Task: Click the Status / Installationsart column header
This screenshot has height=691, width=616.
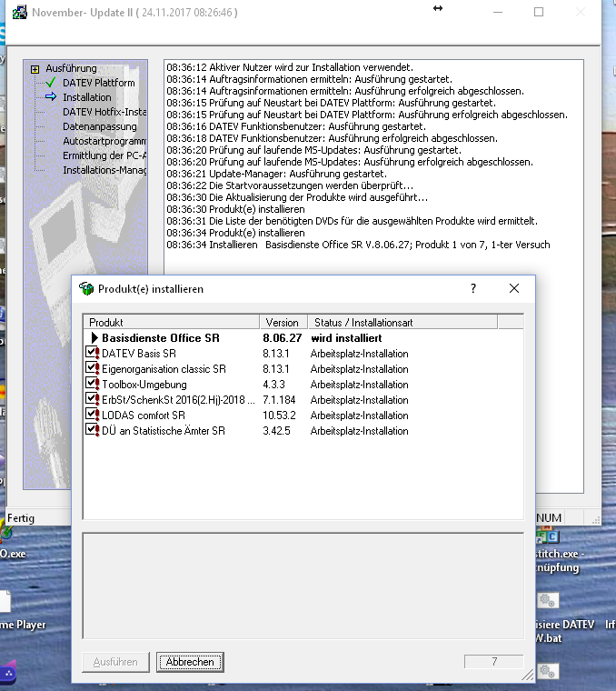Action: pos(402,322)
